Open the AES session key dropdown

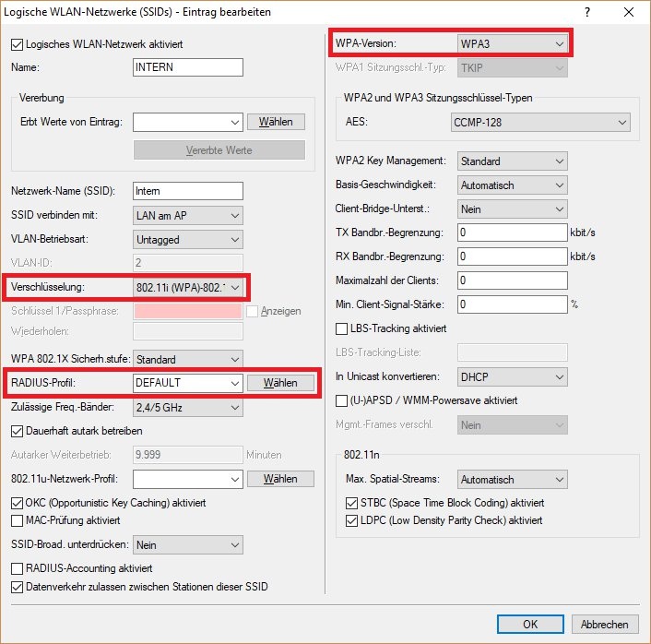pyautogui.click(x=540, y=122)
